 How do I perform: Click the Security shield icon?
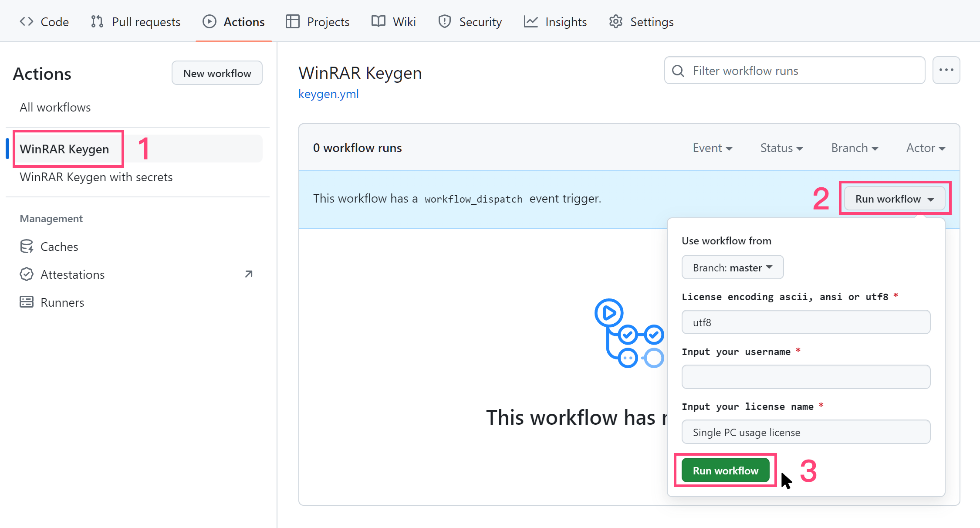coord(444,22)
